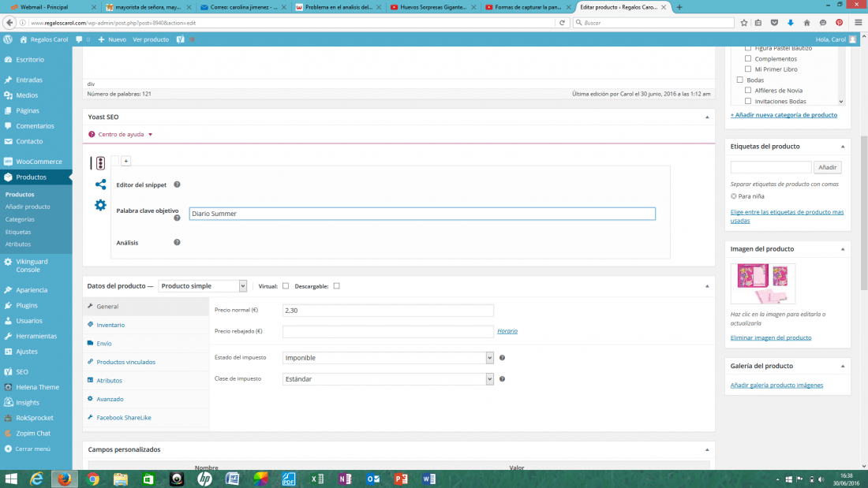868x488 pixels.
Task: Expand Centro de ayuda dropdown
Action: click(x=121, y=135)
